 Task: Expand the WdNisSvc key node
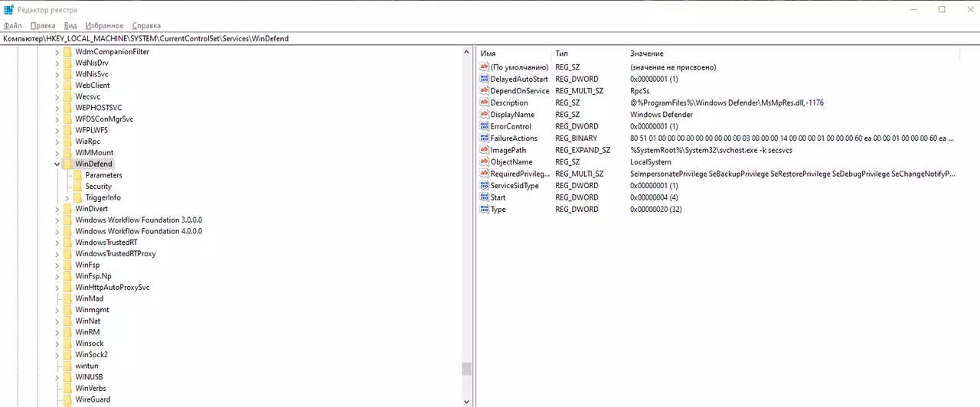[57, 74]
